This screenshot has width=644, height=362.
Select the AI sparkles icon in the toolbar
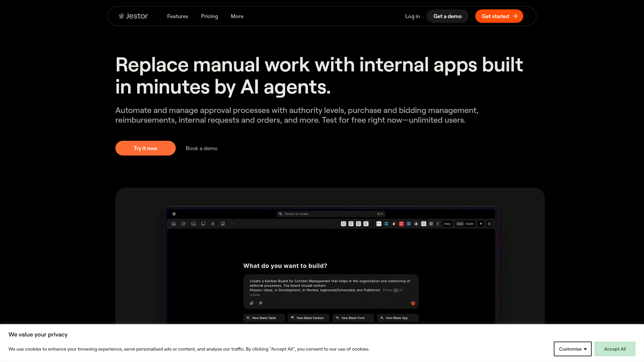pos(213,224)
